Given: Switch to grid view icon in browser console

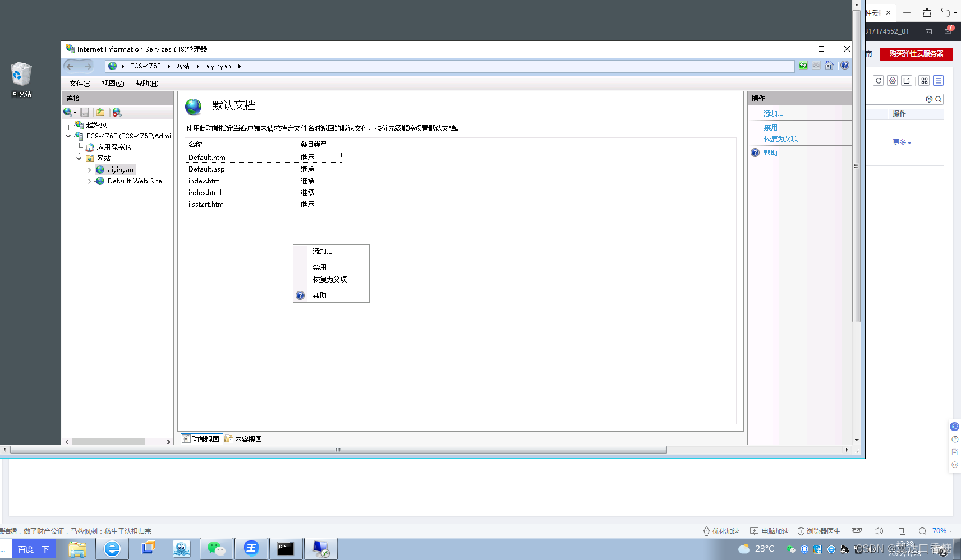Looking at the screenshot, I should pos(925,81).
